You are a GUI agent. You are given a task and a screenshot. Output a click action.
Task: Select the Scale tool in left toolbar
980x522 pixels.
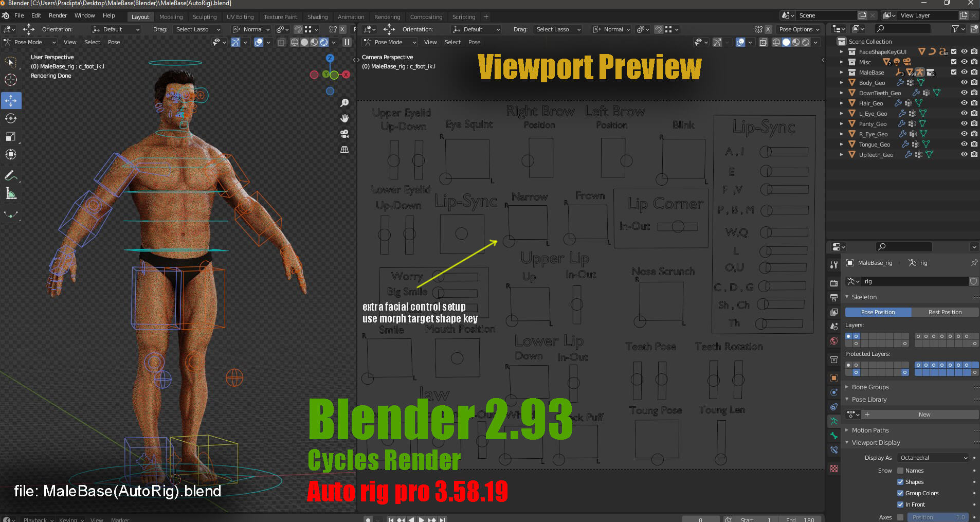click(x=11, y=136)
